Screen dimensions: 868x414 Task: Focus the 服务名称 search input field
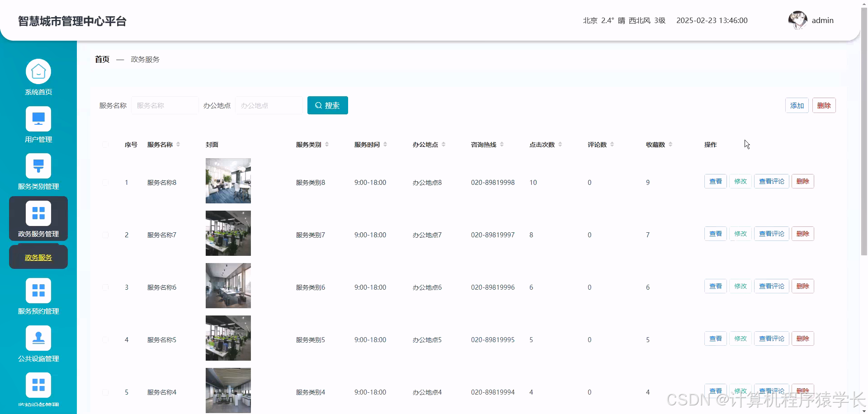(165, 105)
